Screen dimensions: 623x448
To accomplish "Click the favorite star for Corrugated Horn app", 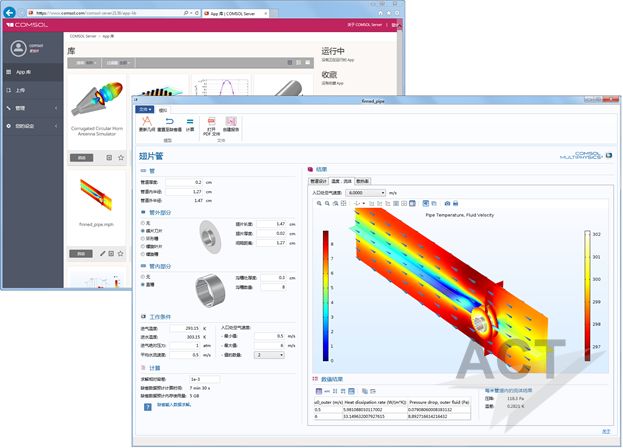I will click(121, 158).
